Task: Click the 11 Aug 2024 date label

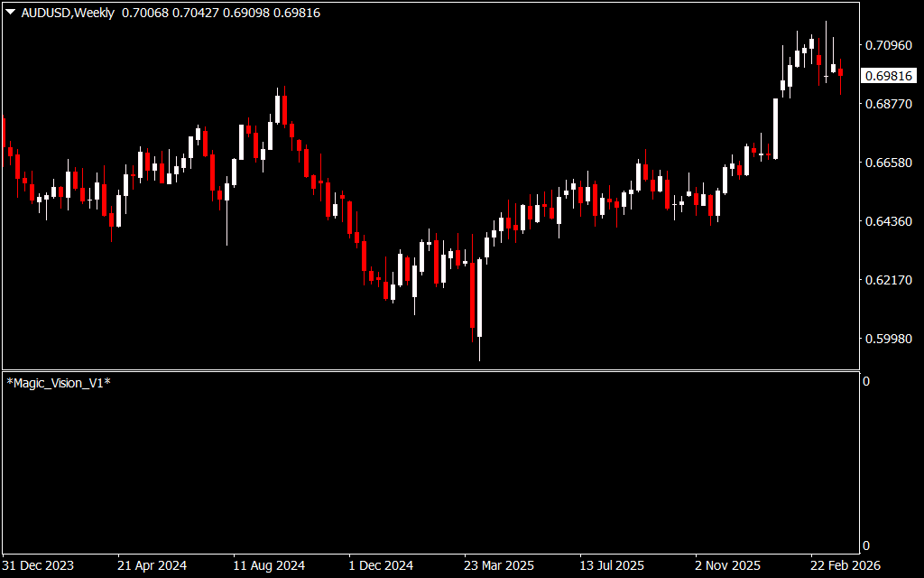Action: pos(268,565)
